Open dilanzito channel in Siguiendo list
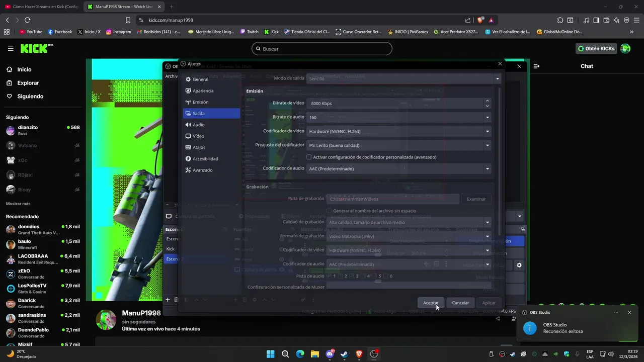The image size is (644, 362). coord(43,130)
